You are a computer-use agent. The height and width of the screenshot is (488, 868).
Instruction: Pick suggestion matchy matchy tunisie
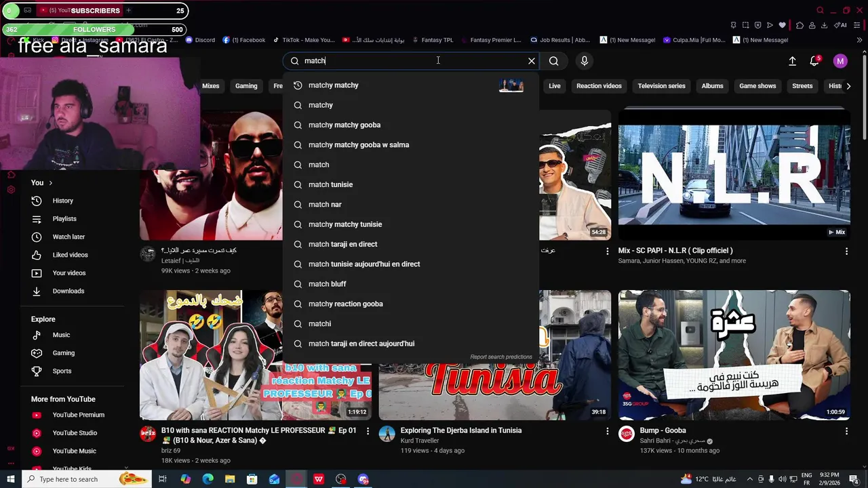pos(411,224)
